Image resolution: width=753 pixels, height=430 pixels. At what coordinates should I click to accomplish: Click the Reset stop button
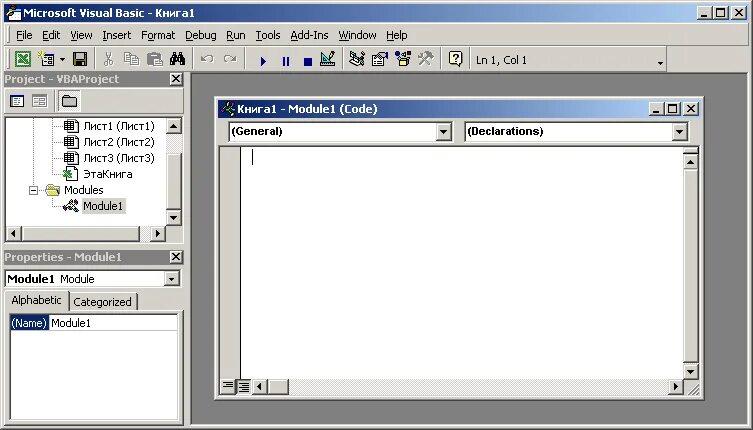click(308, 61)
